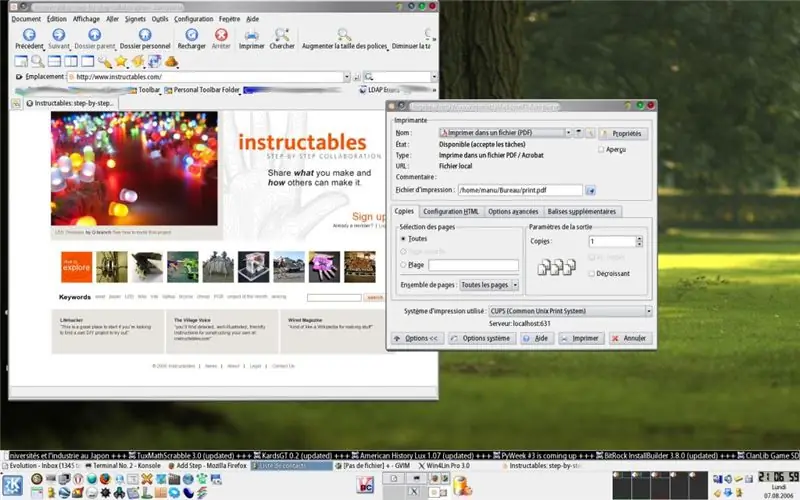Click Augmenter la taille des polices icon
Viewport: 800px width, 500px height.
click(344, 35)
